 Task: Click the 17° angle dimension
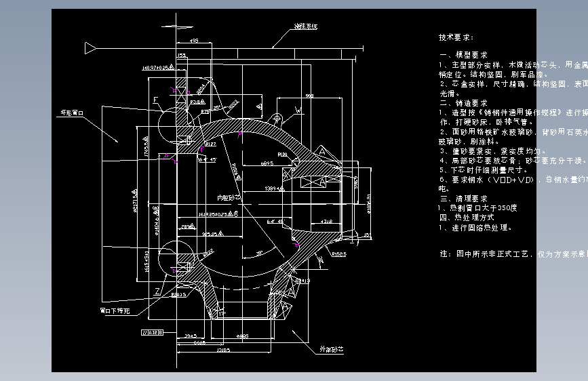pos(222,313)
